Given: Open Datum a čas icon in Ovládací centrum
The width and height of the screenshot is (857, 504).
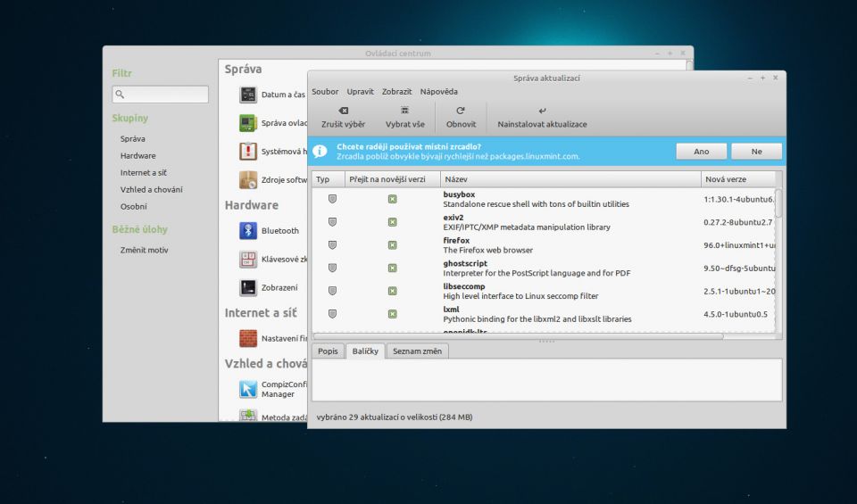Looking at the screenshot, I should [248, 95].
